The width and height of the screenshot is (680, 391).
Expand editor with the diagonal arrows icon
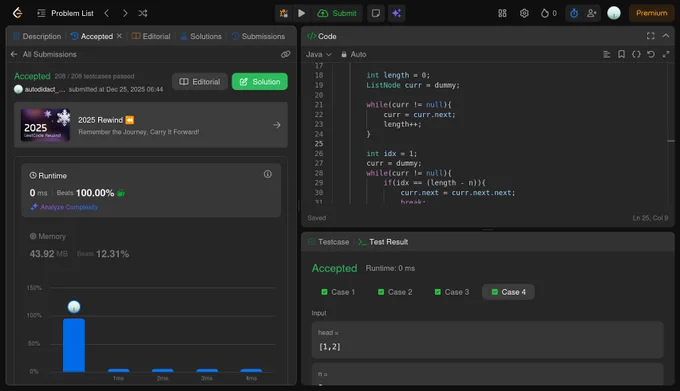(666, 54)
